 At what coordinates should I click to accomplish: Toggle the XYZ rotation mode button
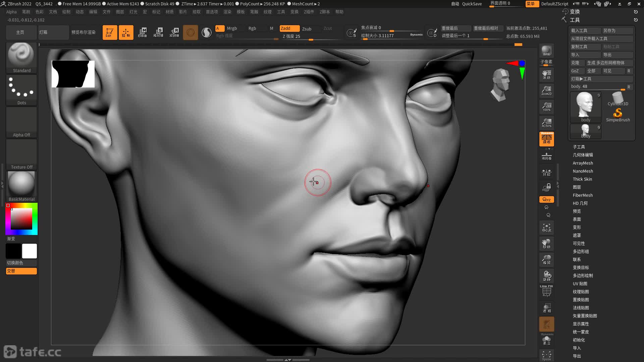point(546,199)
